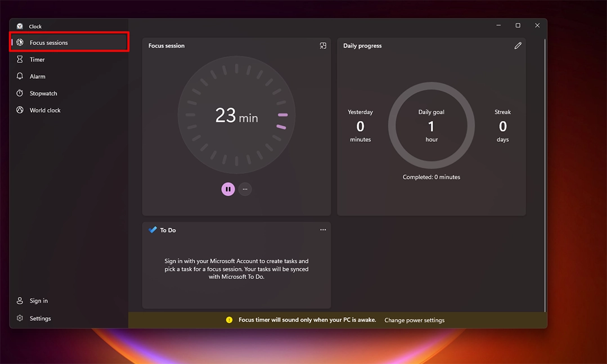Image resolution: width=607 pixels, height=364 pixels.
Task: Open Clock app Settings
Action: [x=40, y=318]
